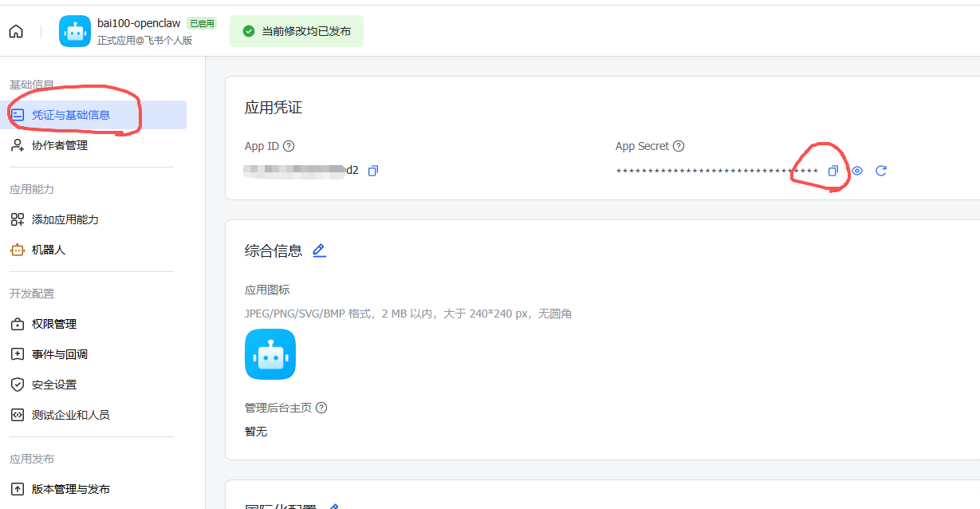Reset App Secret using refresh icon

tap(881, 171)
